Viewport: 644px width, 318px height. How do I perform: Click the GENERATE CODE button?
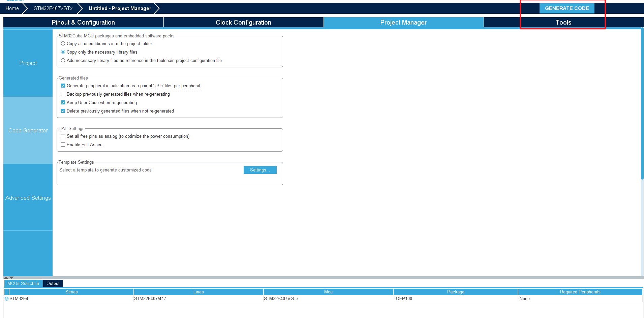[x=567, y=8]
